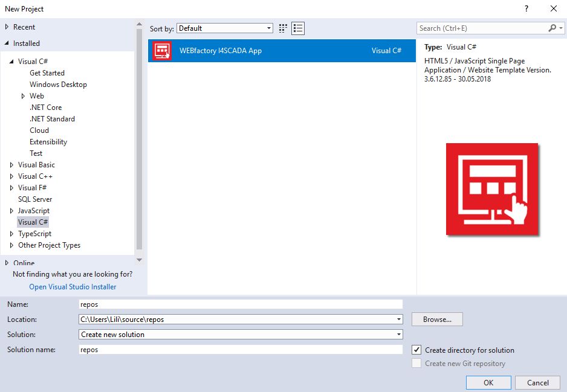The height and width of the screenshot is (392, 567).
Task: Close the New Project dialog
Action: coord(554,8)
